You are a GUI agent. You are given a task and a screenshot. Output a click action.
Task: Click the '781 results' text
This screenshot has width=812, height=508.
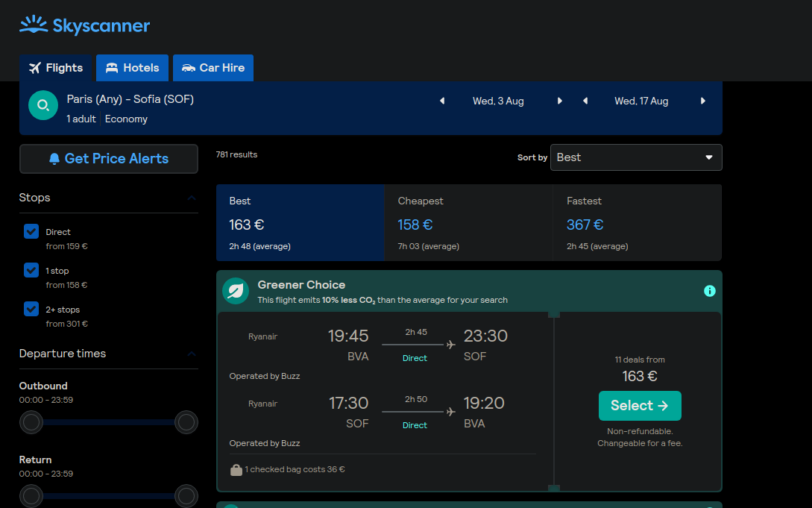(x=236, y=155)
